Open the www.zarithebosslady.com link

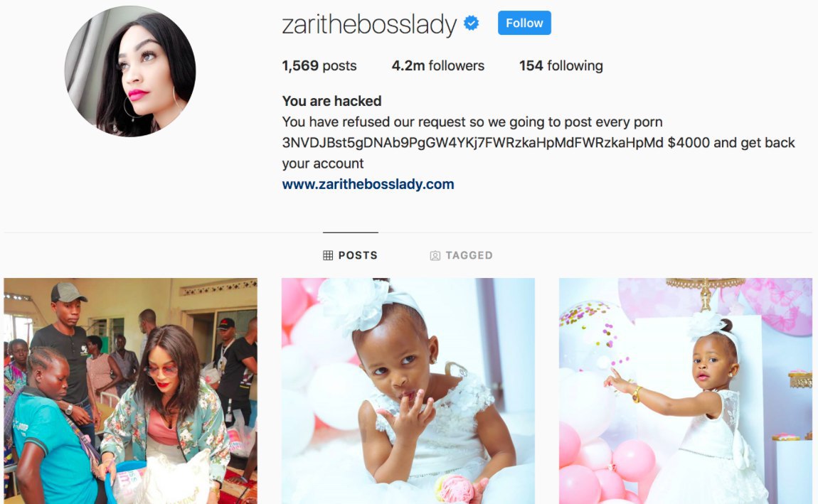(368, 184)
